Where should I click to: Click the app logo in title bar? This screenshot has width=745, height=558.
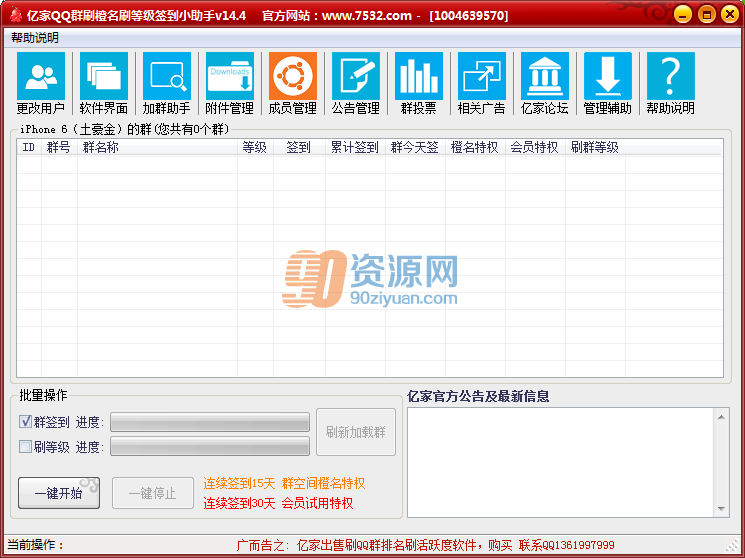[16, 15]
